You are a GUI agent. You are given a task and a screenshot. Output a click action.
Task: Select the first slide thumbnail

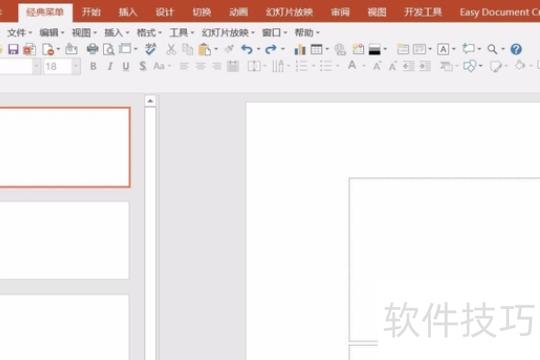pos(65,147)
